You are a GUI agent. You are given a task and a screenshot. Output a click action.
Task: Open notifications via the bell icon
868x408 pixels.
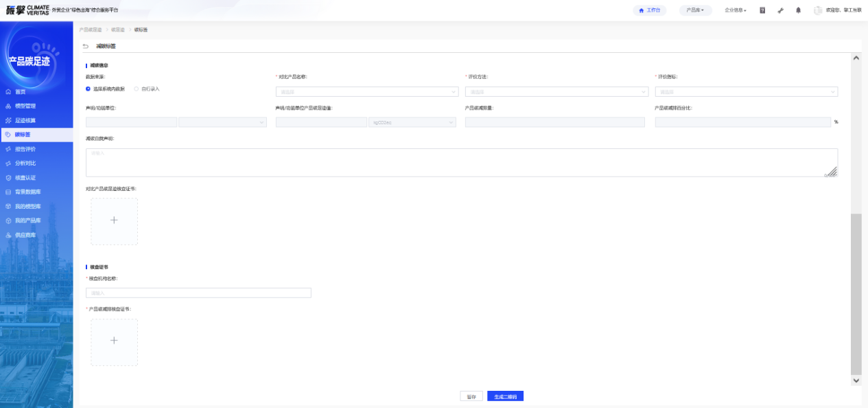tap(798, 10)
